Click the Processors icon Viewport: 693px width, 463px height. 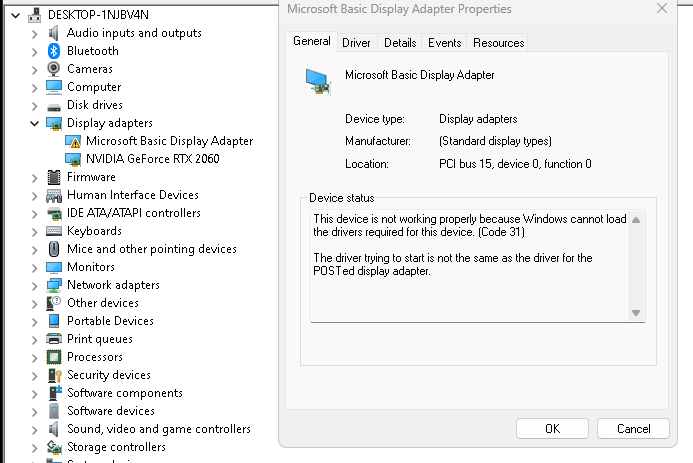coord(54,357)
